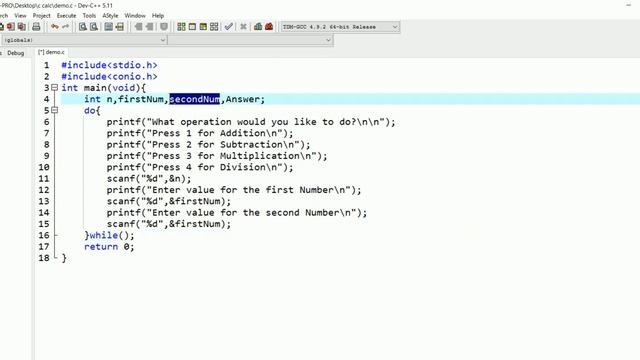Place cursor inside the while() parentheses
The height and width of the screenshot is (360, 640).
coord(123,235)
